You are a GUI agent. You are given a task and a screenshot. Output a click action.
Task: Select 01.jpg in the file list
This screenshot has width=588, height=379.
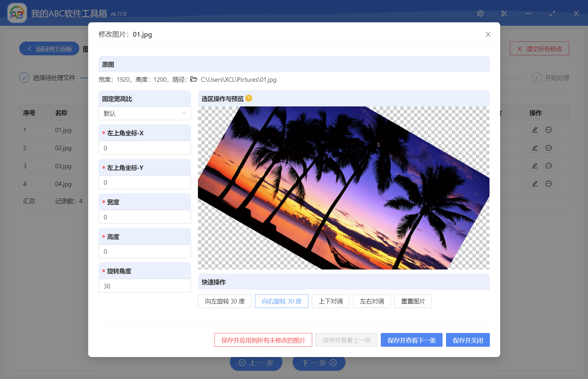(x=63, y=130)
